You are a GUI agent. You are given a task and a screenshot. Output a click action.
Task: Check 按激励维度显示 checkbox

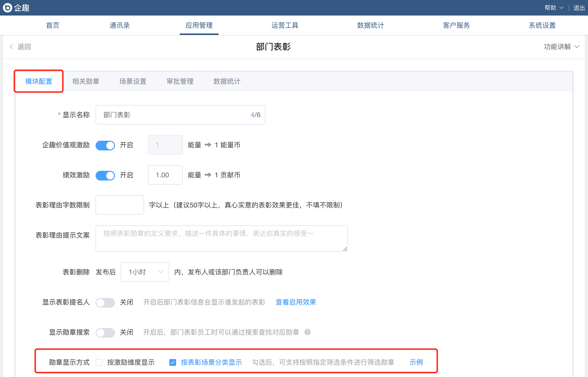[x=99, y=362]
